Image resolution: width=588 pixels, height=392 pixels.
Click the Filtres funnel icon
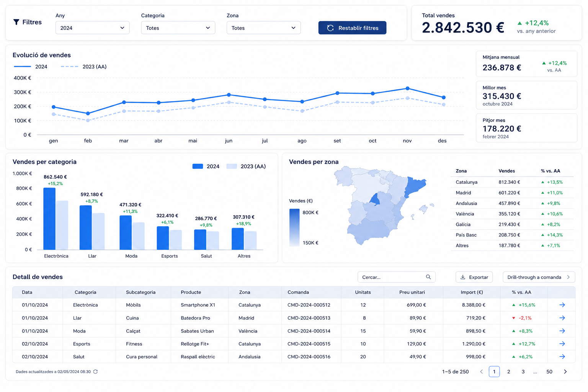[16, 22]
